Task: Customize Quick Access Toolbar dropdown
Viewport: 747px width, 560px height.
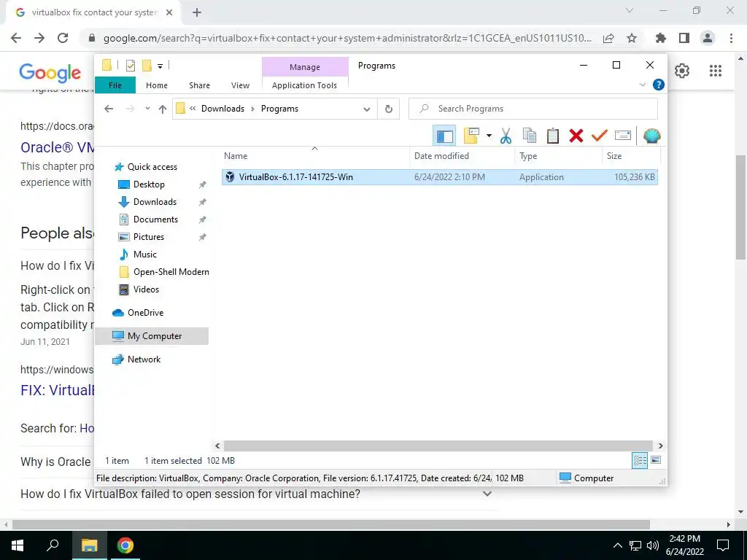Action: coord(160,66)
